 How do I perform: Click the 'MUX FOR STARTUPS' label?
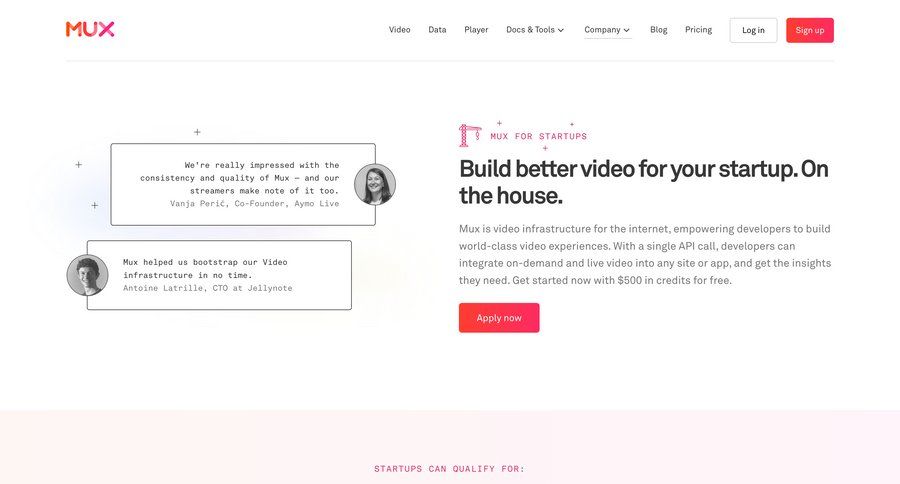(x=538, y=136)
